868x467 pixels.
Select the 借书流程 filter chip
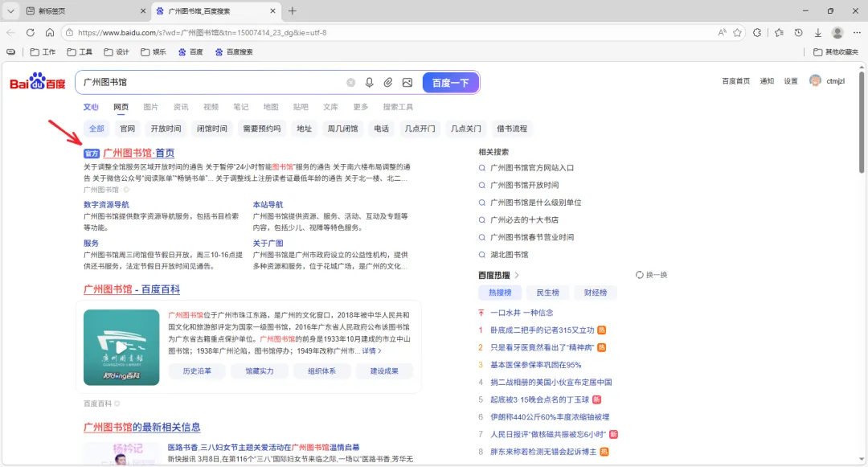click(x=511, y=129)
